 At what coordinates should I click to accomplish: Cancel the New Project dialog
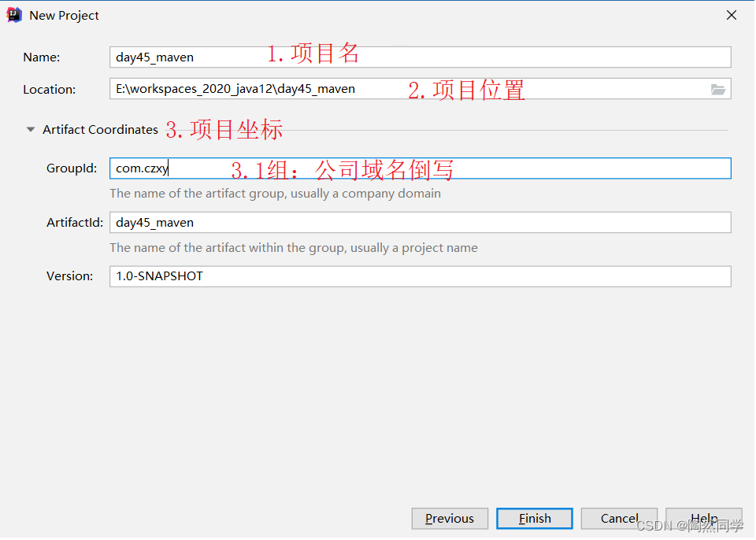[619, 519]
